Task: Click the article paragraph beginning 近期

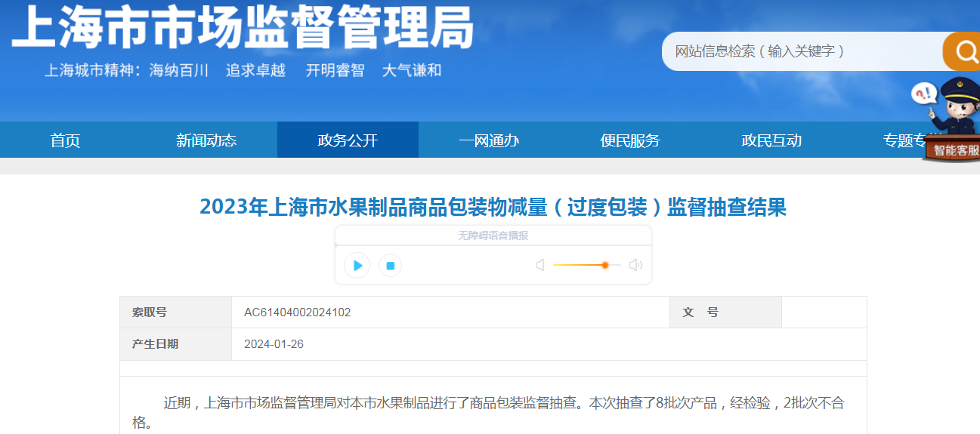Action: point(488,412)
